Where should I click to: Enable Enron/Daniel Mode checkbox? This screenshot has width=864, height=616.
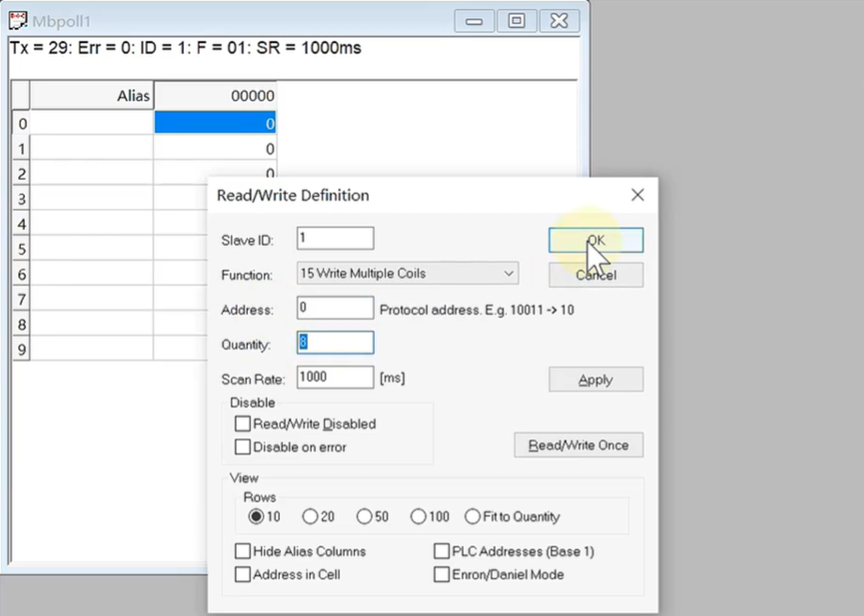[442, 575]
